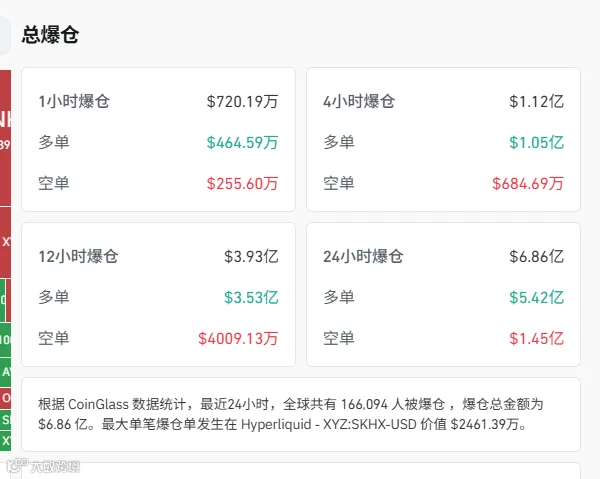Image resolution: width=600 pixels, height=479 pixels.
Task: Select the 1小时爆仓 card title
Action: (x=74, y=101)
